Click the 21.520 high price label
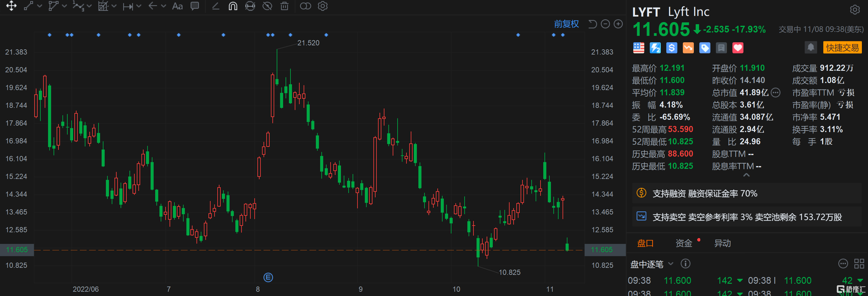This screenshot has height=296, width=868. point(308,43)
